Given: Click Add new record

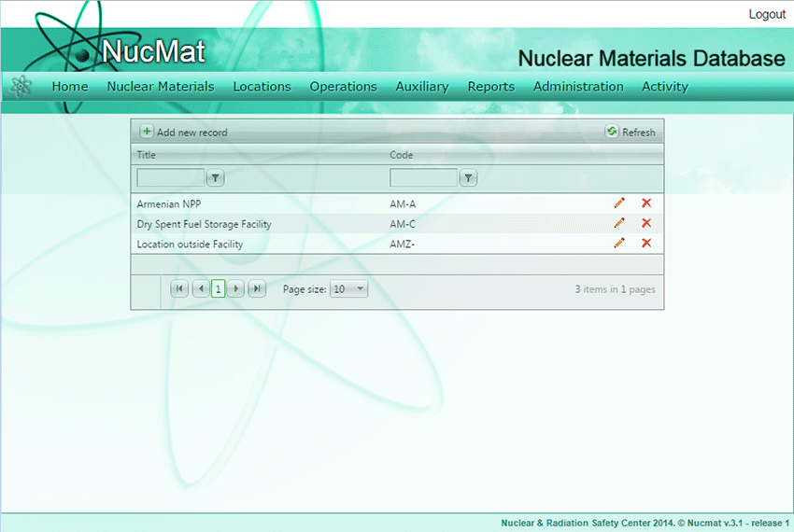Looking at the screenshot, I should click(184, 133).
